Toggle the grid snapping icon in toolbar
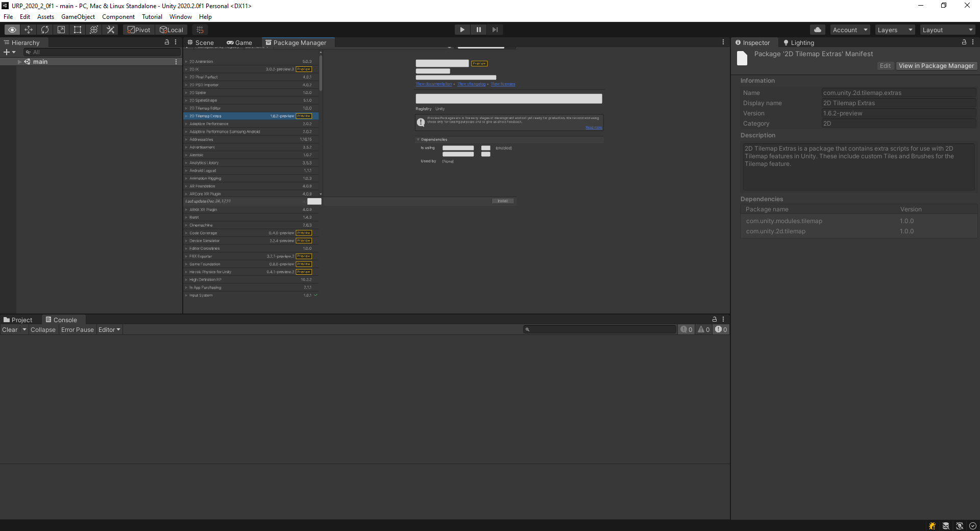The image size is (980, 531). click(x=200, y=30)
